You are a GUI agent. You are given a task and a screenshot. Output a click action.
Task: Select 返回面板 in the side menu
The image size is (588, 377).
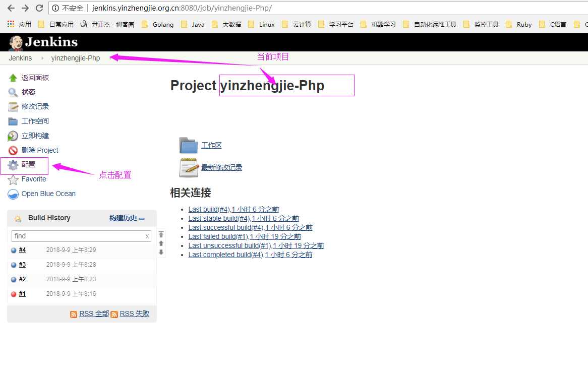click(35, 78)
